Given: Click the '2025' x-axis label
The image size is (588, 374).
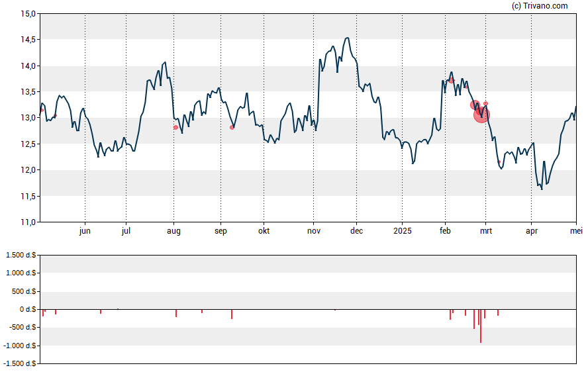Looking at the screenshot, I should [x=403, y=231].
